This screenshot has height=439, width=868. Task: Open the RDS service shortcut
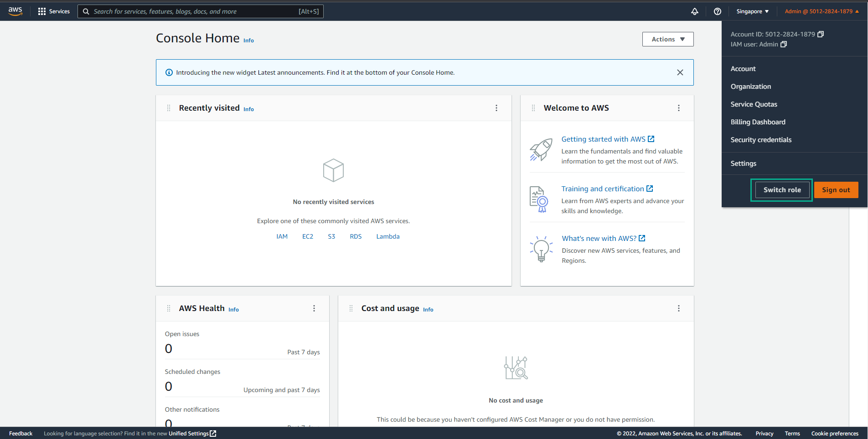pyautogui.click(x=356, y=236)
